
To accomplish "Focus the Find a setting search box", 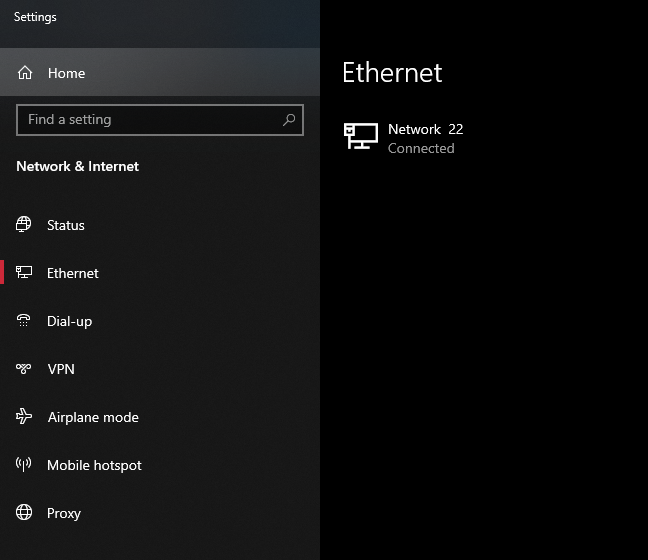I will point(150,120).
